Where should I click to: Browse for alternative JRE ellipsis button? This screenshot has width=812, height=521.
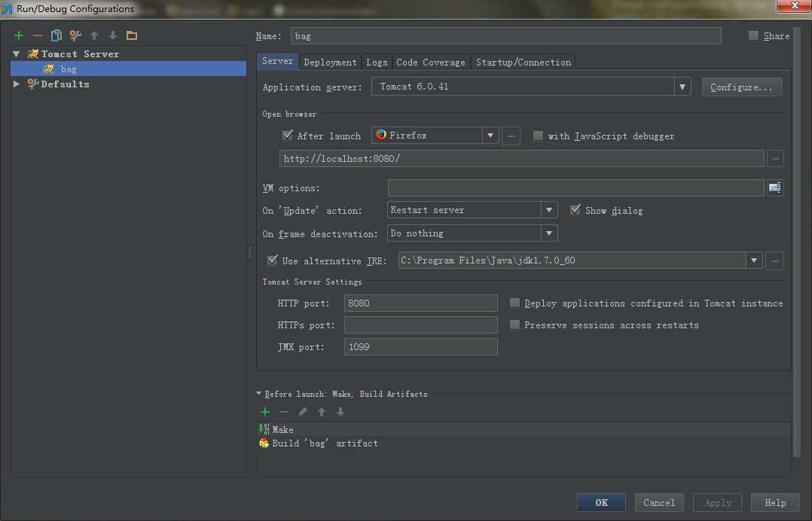pos(774,260)
